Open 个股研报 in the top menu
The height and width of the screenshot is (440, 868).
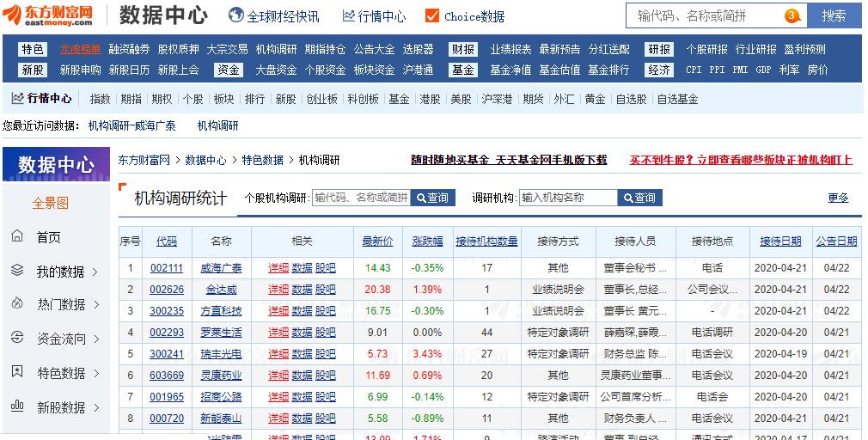click(707, 49)
